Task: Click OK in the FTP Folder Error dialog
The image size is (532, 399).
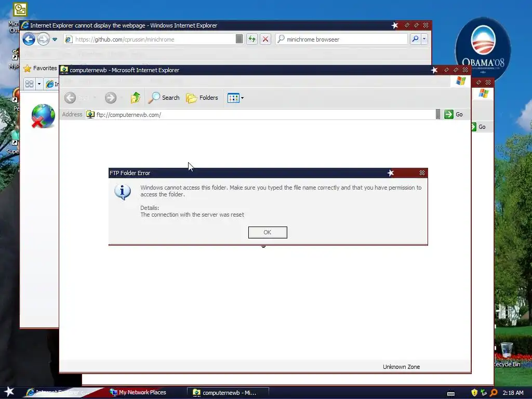Action: click(x=268, y=232)
